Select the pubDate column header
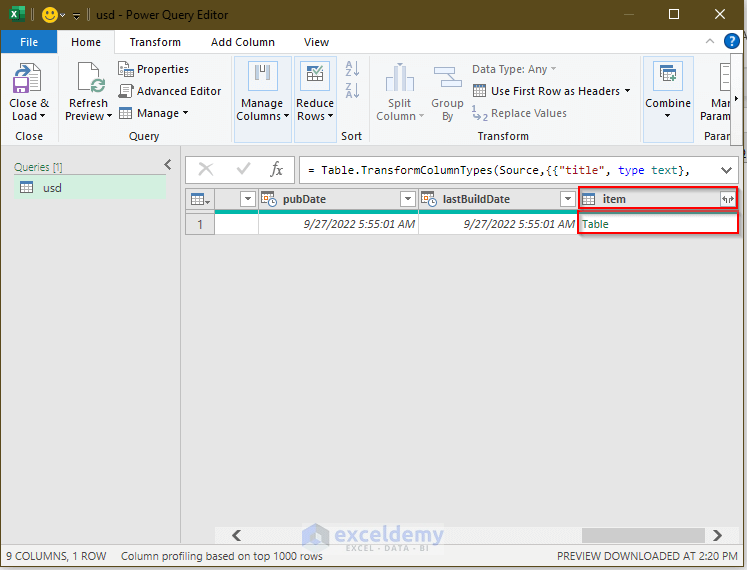This screenshot has height=570, width=747. [338, 199]
